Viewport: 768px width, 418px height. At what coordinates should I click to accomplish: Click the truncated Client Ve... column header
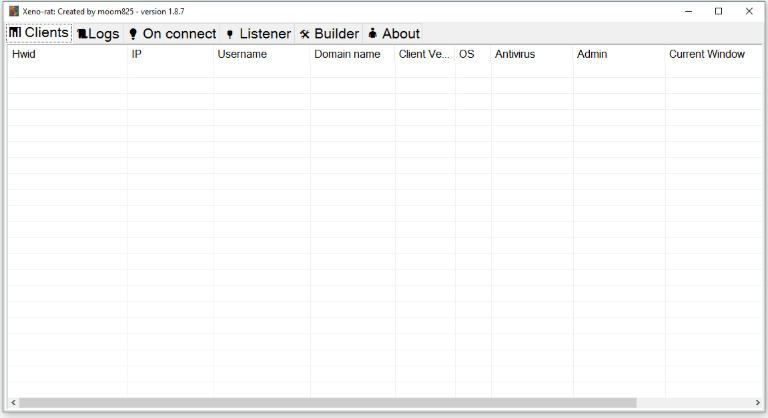coord(425,54)
